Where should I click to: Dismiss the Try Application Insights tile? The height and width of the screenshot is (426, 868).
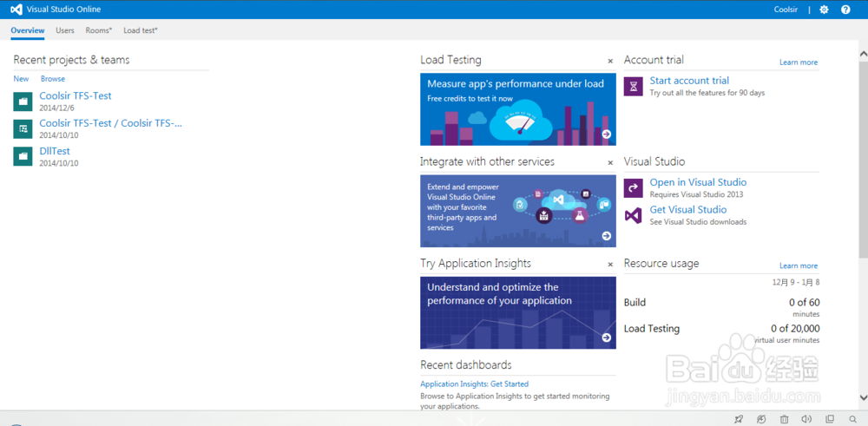click(610, 265)
